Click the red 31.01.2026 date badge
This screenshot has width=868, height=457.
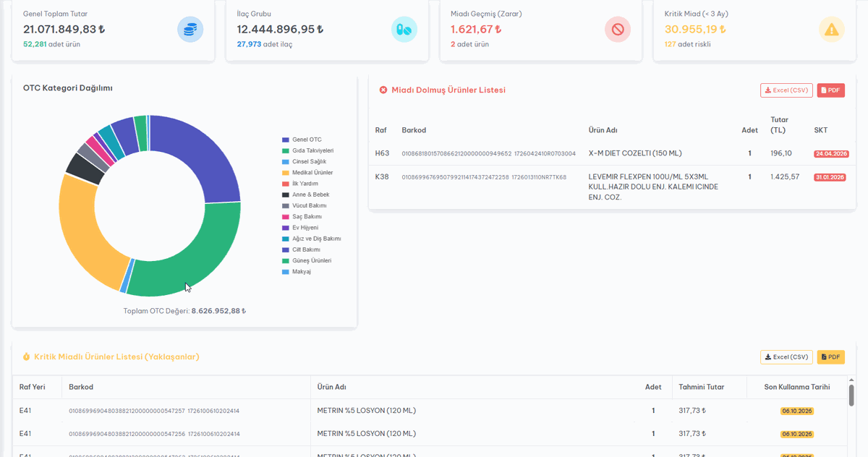pos(831,177)
